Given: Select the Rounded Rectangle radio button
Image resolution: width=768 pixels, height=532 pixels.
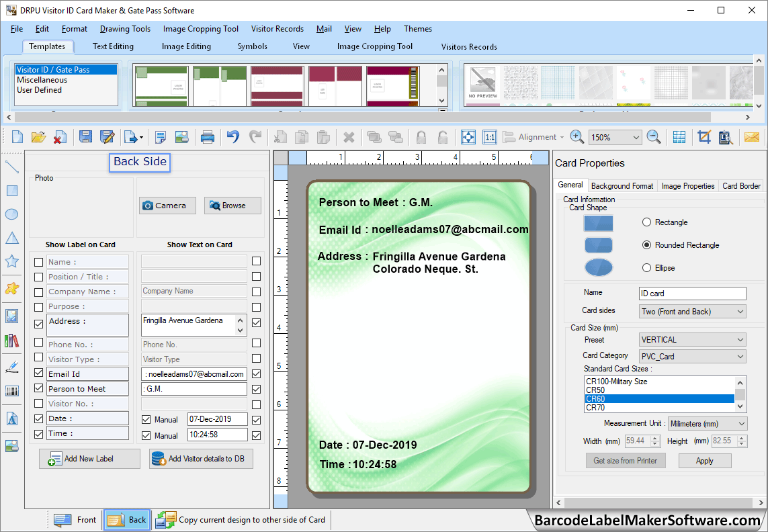Looking at the screenshot, I should 646,245.
